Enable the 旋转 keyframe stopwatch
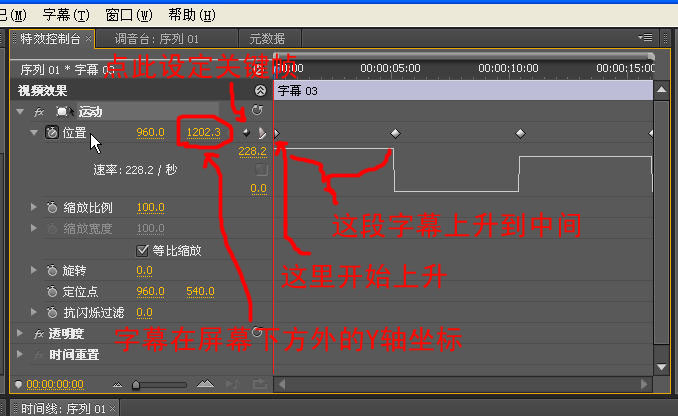The width and height of the screenshot is (678, 416). 51,270
